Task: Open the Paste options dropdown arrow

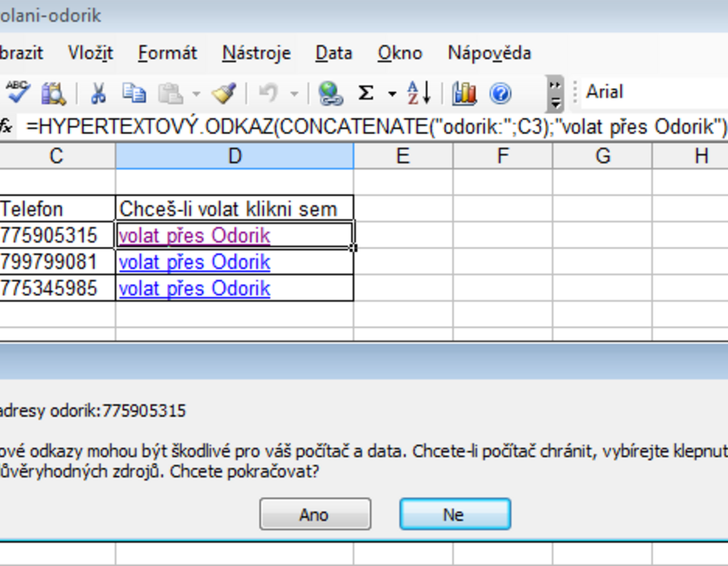Action: [197, 94]
